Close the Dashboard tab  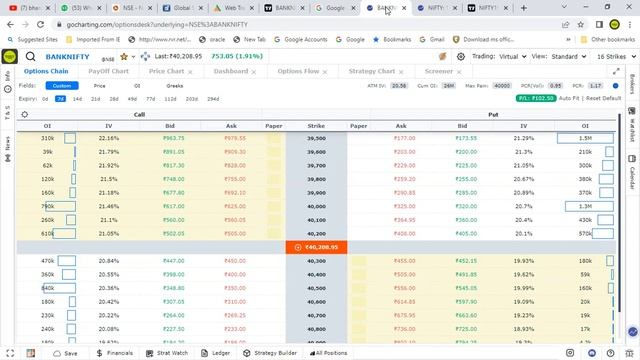coord(254,72)
